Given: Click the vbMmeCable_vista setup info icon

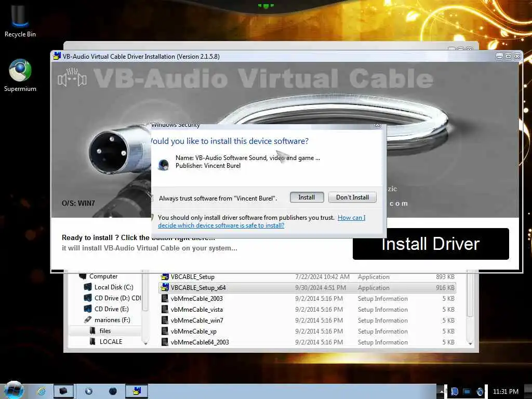Looking at the screenshot, I should click(x=165, y=310).
